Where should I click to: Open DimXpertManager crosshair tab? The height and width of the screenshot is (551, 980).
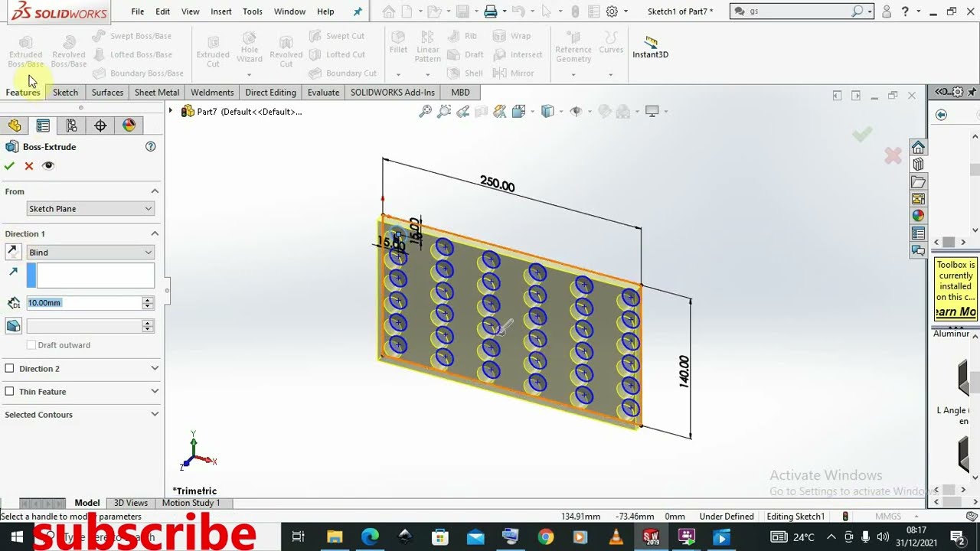(x=100, y=126)
